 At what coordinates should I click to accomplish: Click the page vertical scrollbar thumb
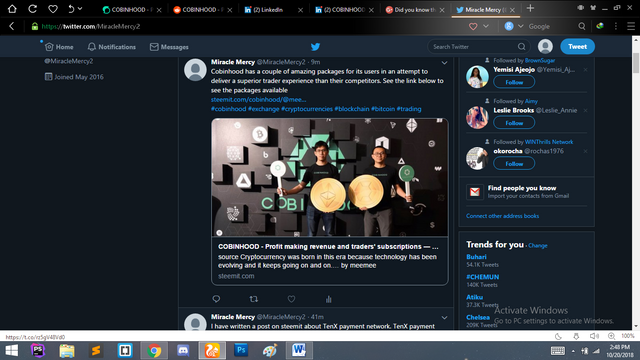[636, 63]
